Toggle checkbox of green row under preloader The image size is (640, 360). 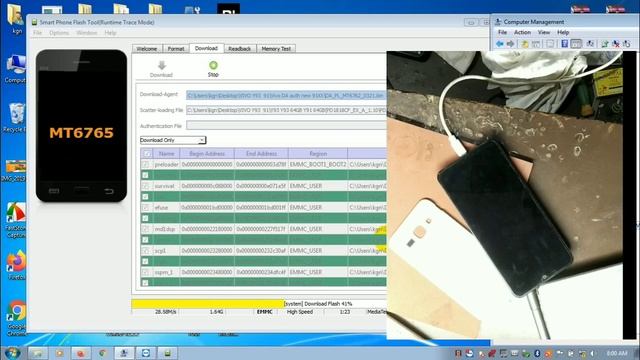(x=145, y=175)
